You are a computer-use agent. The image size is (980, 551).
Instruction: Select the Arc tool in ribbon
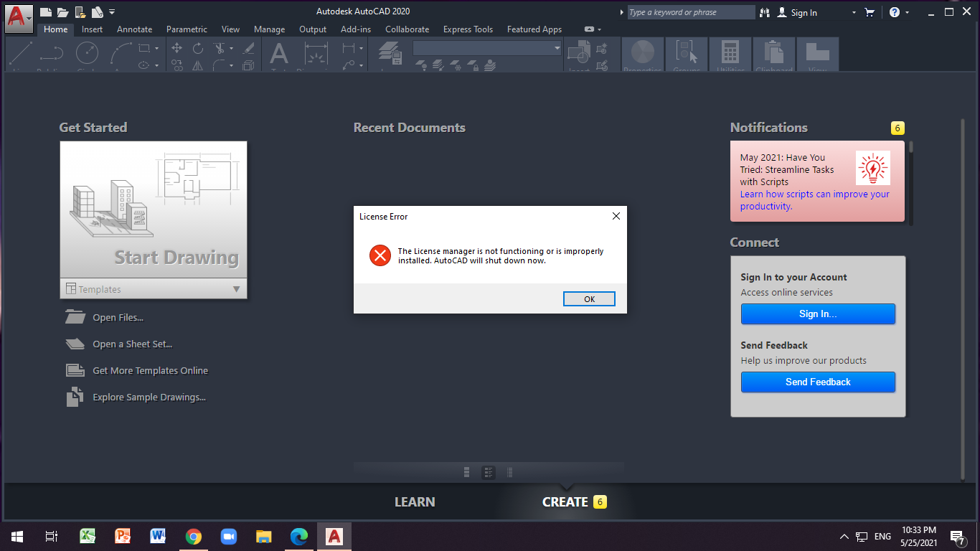pyautogui.click(x=121, y=55)
